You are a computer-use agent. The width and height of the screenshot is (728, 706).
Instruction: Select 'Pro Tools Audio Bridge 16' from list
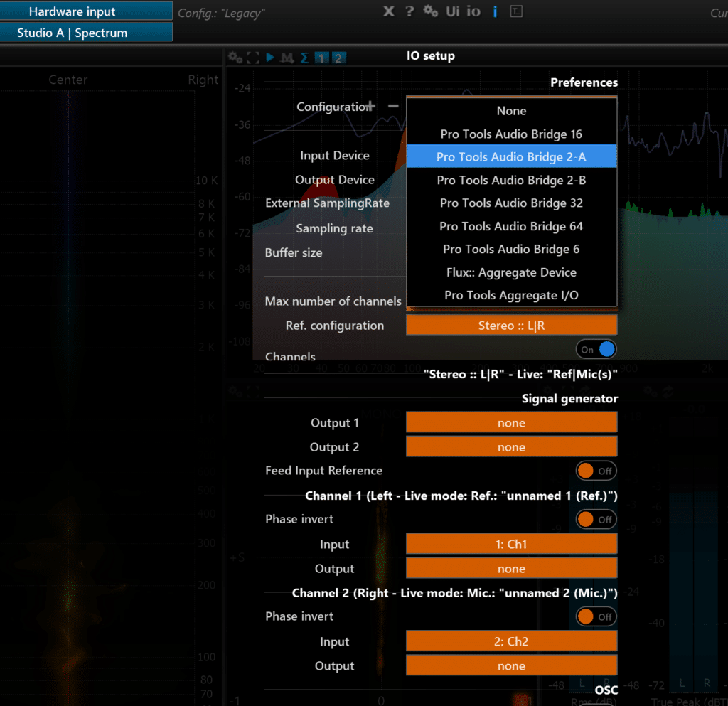511,134
